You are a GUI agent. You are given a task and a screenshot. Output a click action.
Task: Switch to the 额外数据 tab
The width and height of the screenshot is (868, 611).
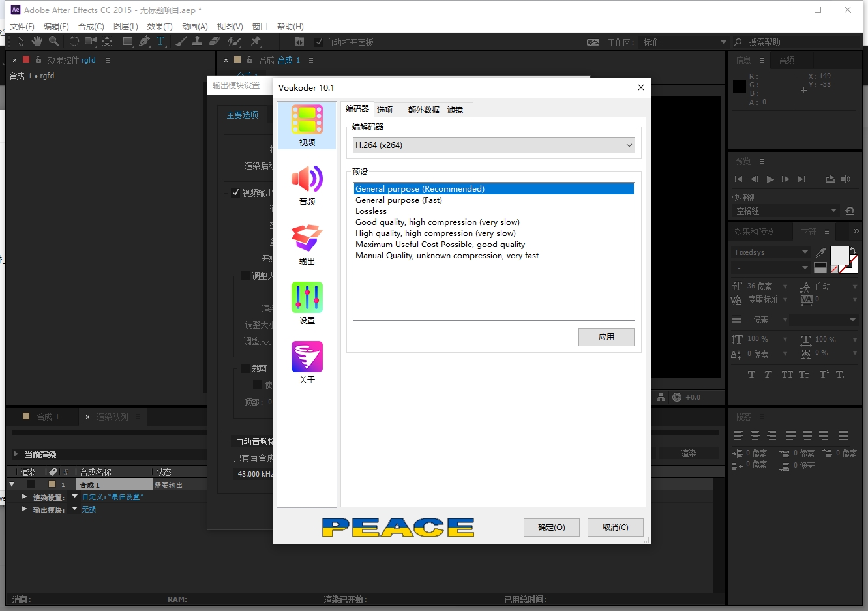[424, 110]
